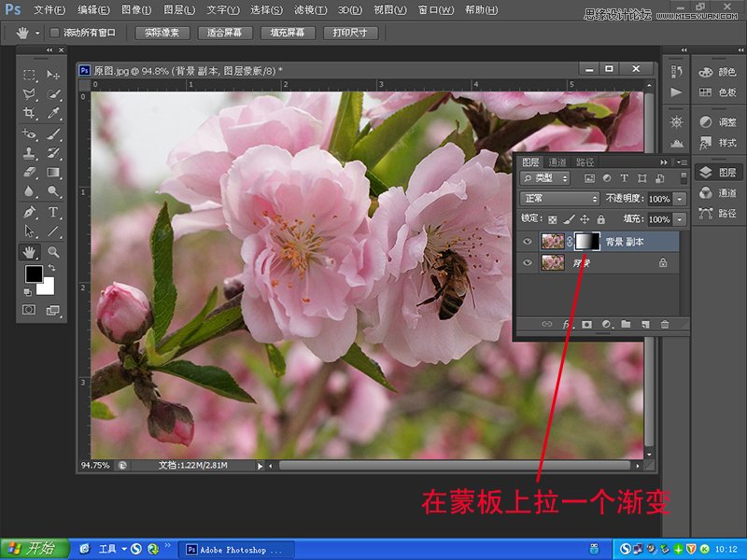This screenshot has height=560, width=747.
Task: Open the 正常 blend mode dropdown
Action: [559, 199]
